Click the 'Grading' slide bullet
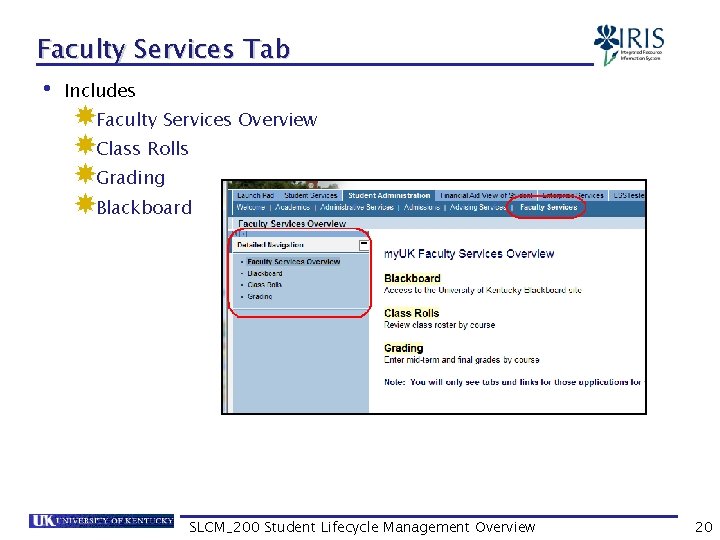Screen dimensions: 720x540 pyautogui.click(x=131, y=178)
